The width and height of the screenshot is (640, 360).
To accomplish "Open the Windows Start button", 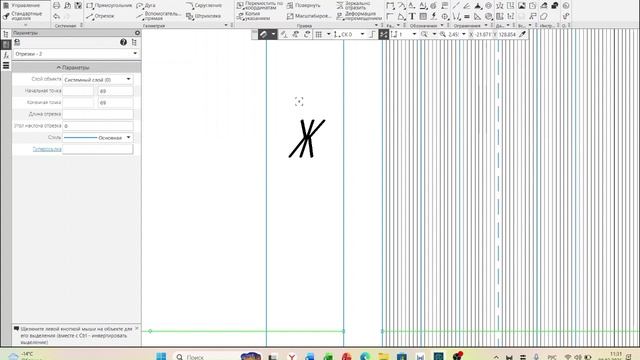I will click(161, 356).
